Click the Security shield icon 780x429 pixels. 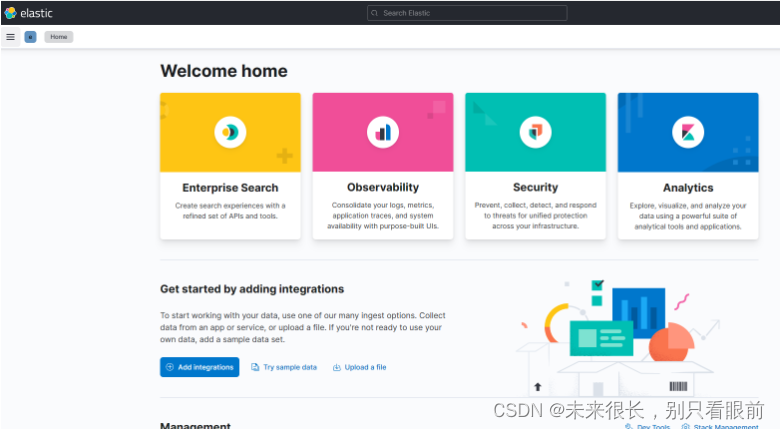(535, 132)
